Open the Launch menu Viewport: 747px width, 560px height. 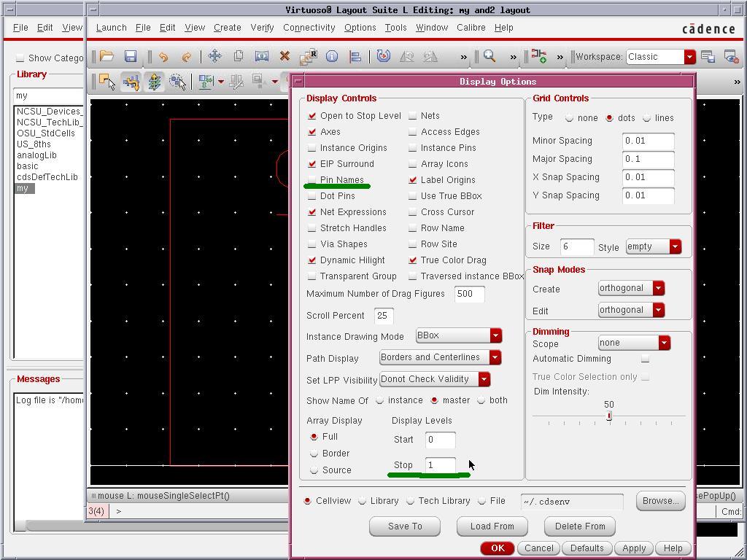[112, 28]
